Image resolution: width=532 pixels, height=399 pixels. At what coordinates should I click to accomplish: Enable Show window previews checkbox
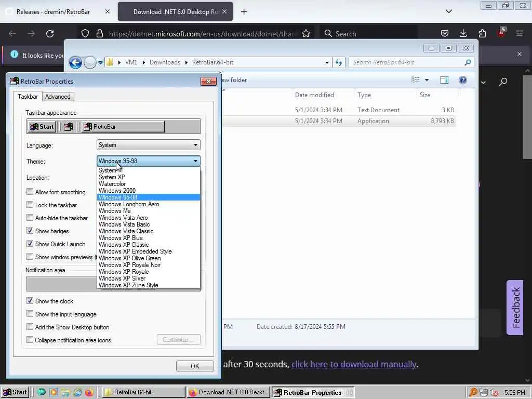click(30, 257)
